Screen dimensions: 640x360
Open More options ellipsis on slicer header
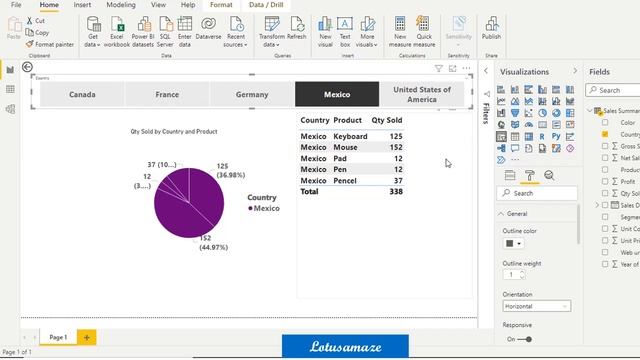(x=466, y=69)
